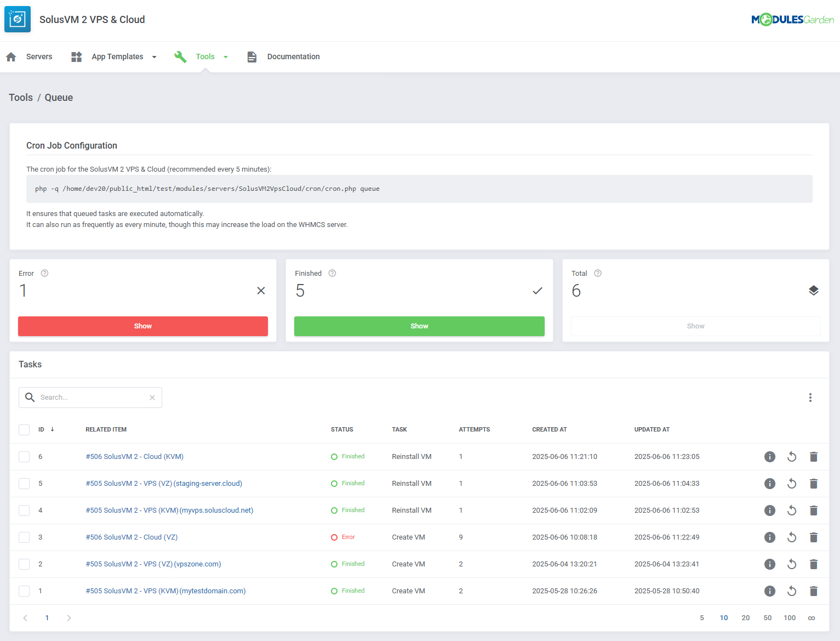Viewport: 840px width, 641px height.
Task: Delete task 6 with its trash icon
Action: pos(814,456)
